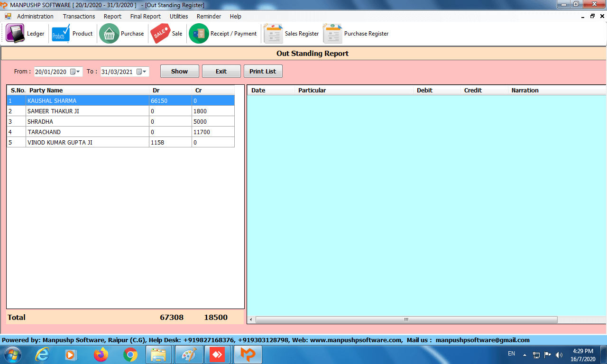
Task: Open the Sales Register icon
Action: click(x=273, y=34)
